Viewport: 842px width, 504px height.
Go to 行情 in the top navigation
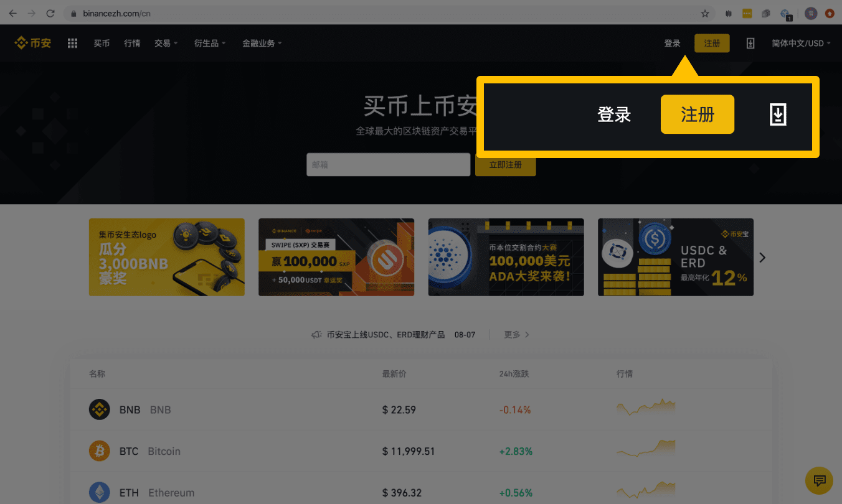click(x=132, y=43)
